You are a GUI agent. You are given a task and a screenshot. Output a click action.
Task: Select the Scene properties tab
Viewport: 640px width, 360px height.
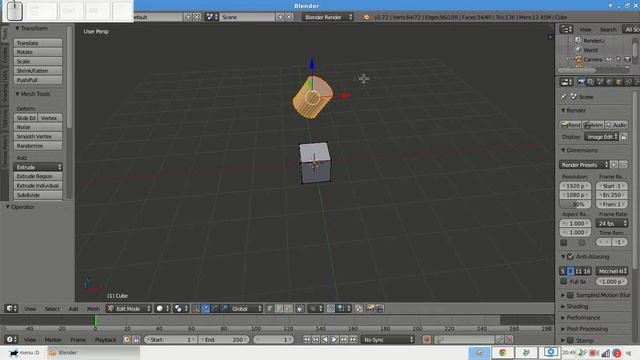pos(600,82)
